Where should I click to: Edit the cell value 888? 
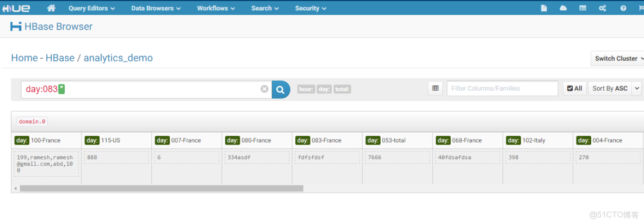point(116,158)
